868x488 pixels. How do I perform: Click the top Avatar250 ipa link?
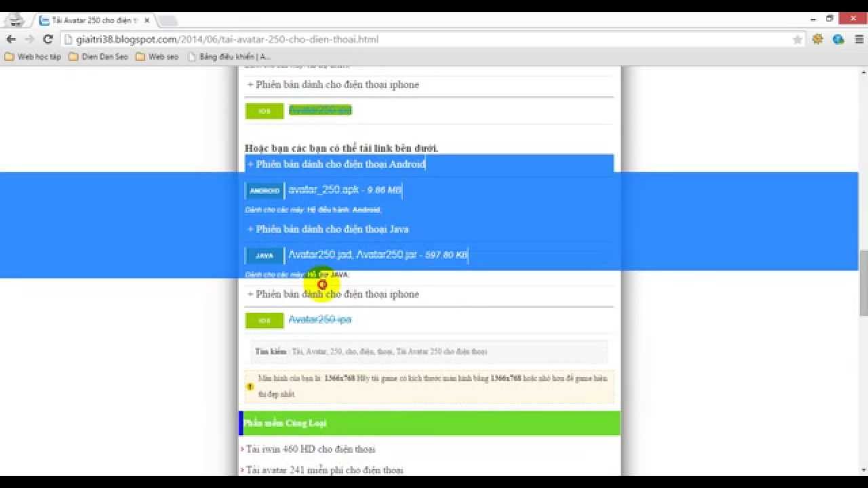pos(320,110)
